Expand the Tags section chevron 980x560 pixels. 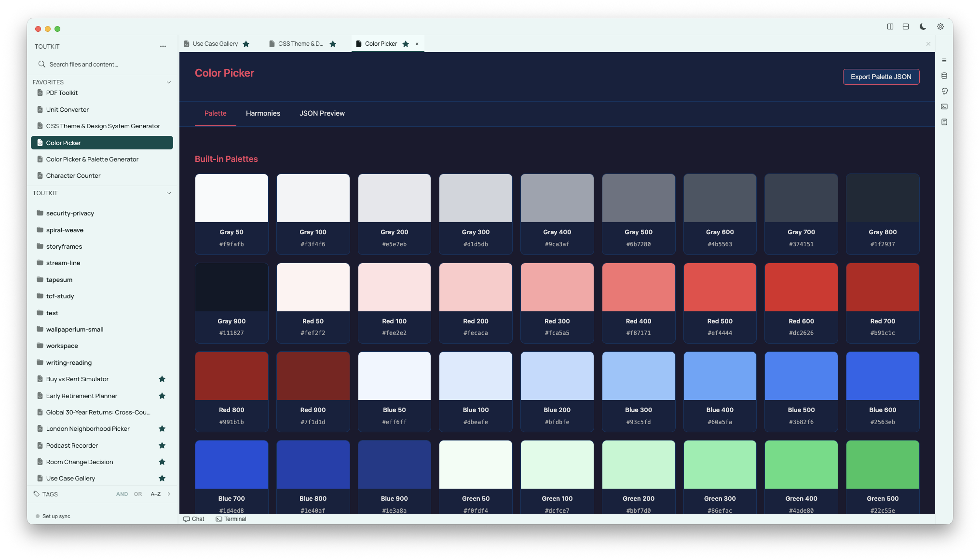(x=169, y=494)
